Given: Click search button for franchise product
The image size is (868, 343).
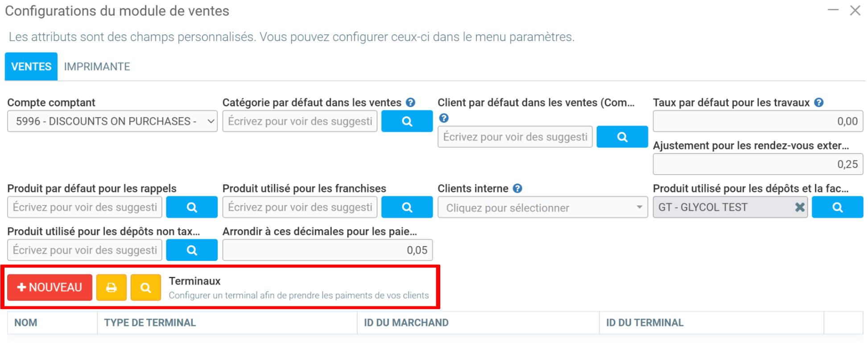Looking at the screenshot, I should coord(407,207).
